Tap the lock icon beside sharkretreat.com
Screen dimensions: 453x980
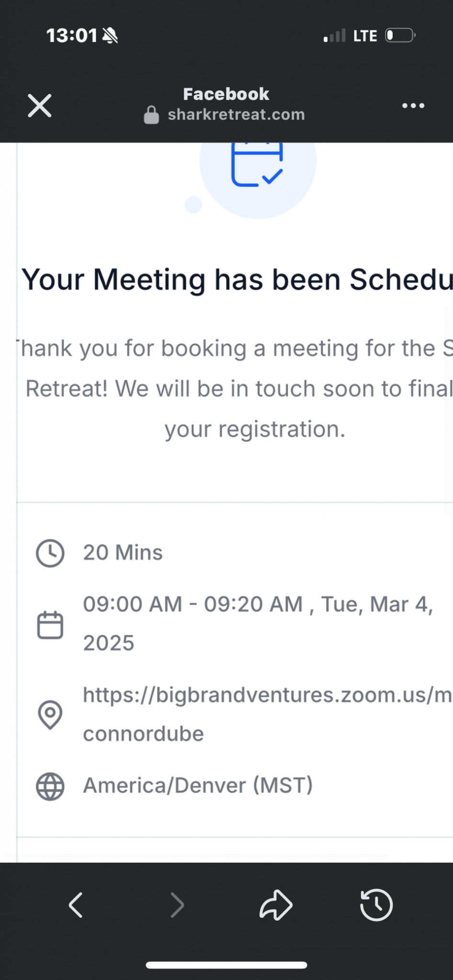tap(151, 115)
